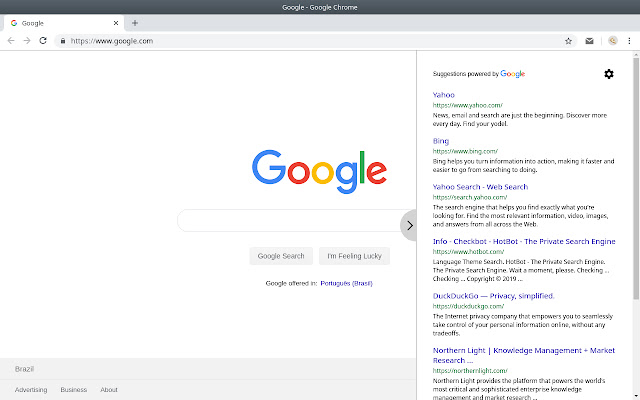This screenshot has height=400, width=640.
Task: Open the Bing suggestion title
Action: point(441,141)
